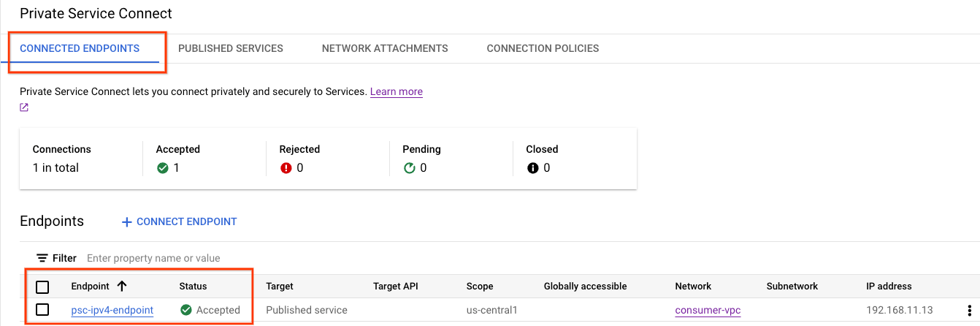Sort by the Status column header
This screenshot has width=980, height=326.
click(193, 287)
